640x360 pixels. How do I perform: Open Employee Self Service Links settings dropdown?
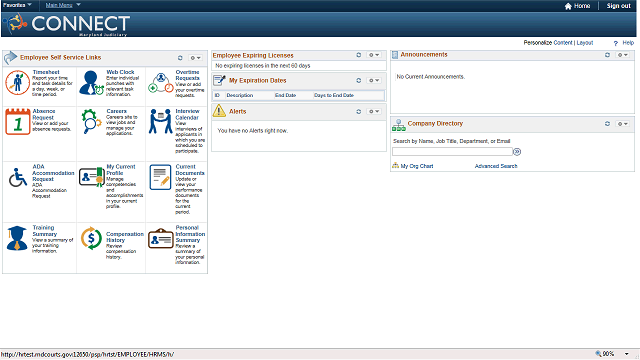[196, 58]
